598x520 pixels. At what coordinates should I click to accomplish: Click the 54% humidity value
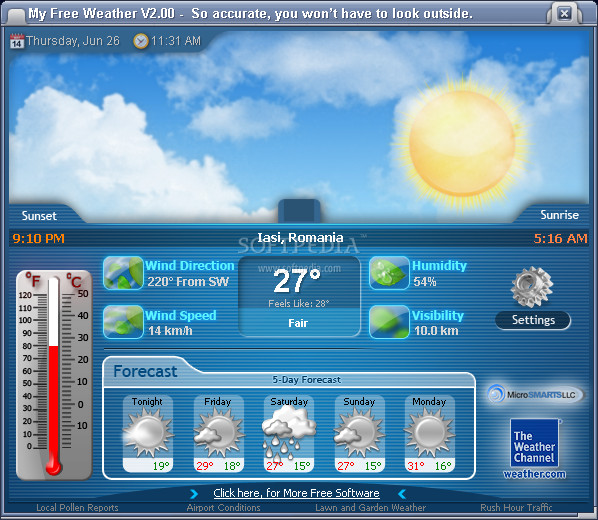click(425, 282)
